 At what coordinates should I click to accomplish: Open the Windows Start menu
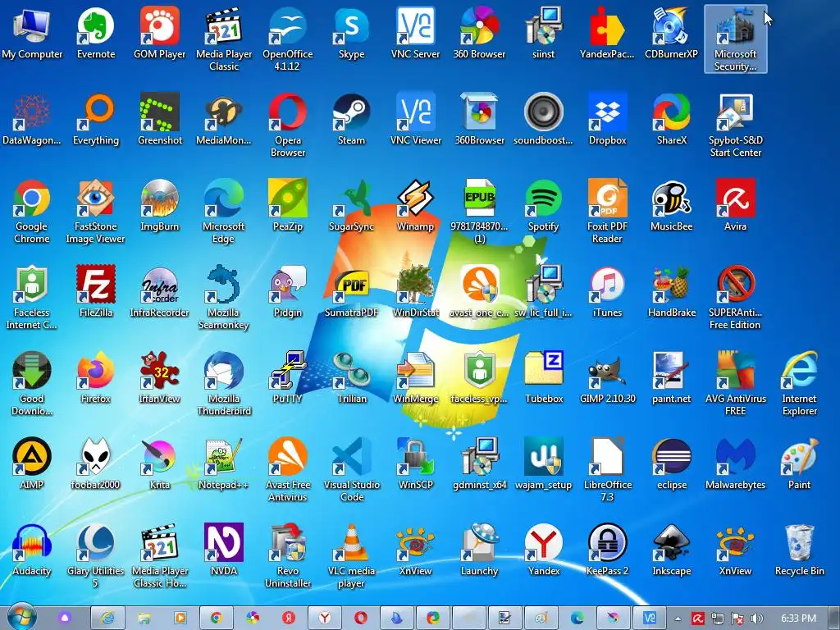(22, 617)
